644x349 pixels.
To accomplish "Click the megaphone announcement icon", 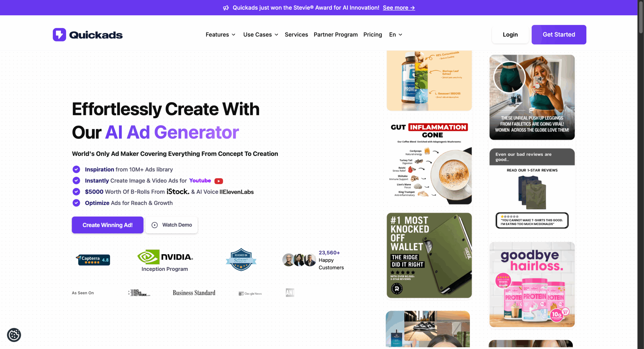I will [226, 8].
